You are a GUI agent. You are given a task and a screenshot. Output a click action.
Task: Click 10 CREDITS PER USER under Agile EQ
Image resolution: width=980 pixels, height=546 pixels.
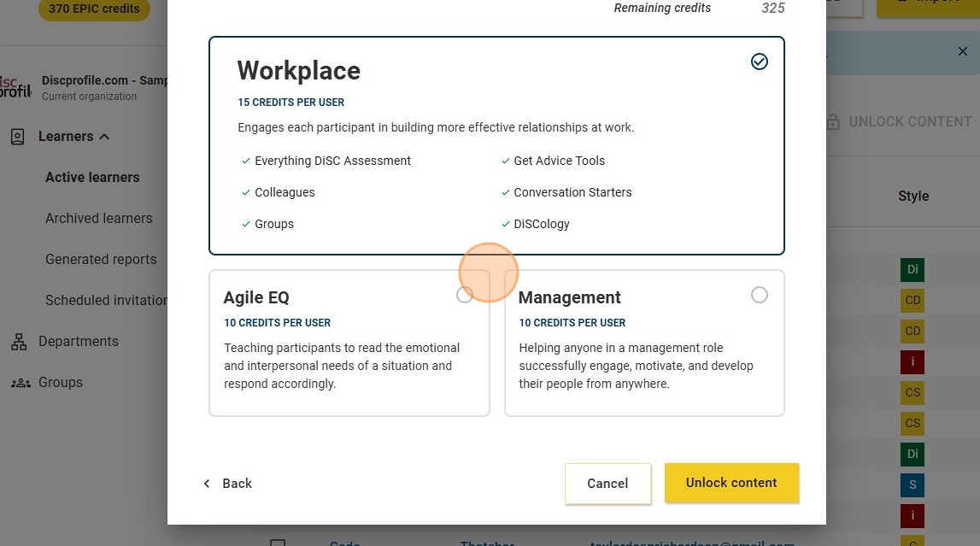tap(278, 323)
